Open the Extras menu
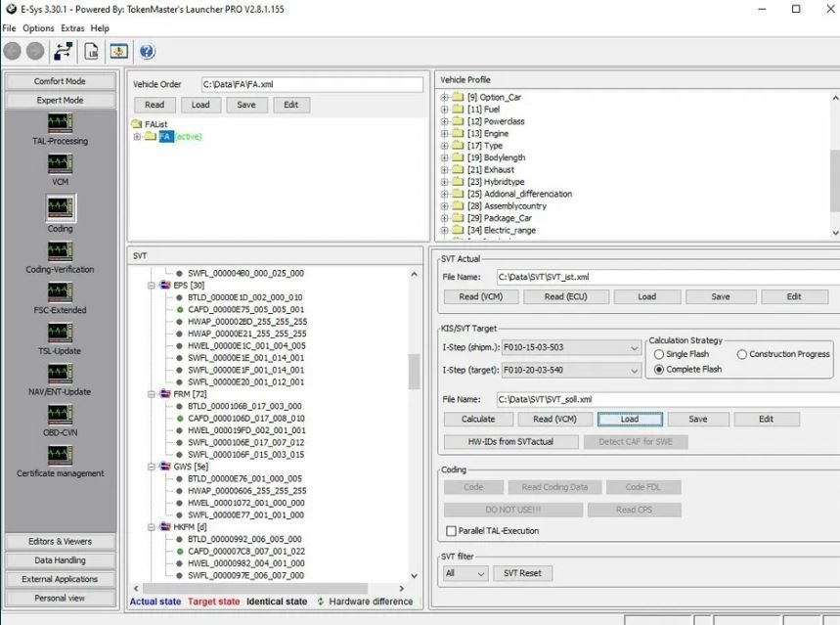 coord(71,28)
